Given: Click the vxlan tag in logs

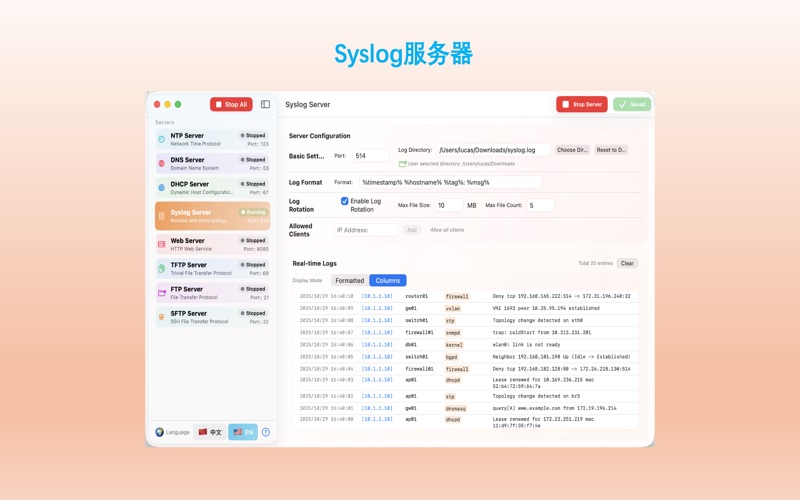Looking at the screenshot, I should tap(453, 309).
